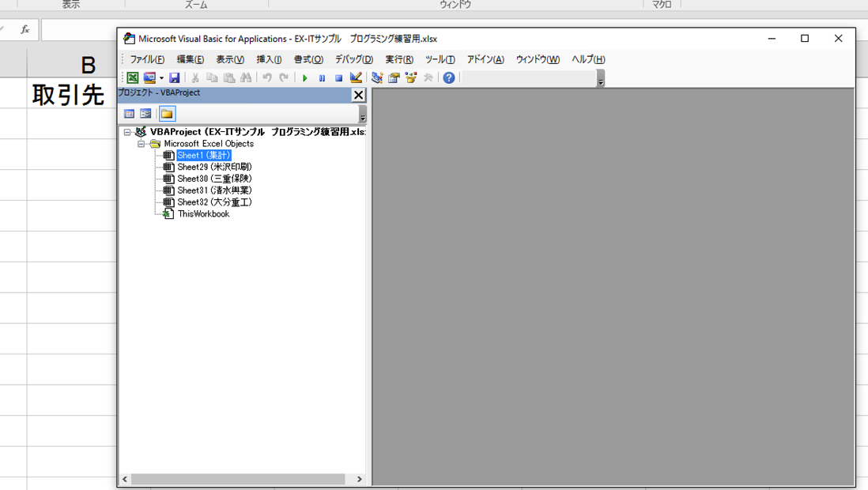
Task: Collapse the VBAProject root node
Action: click(127, 132)
